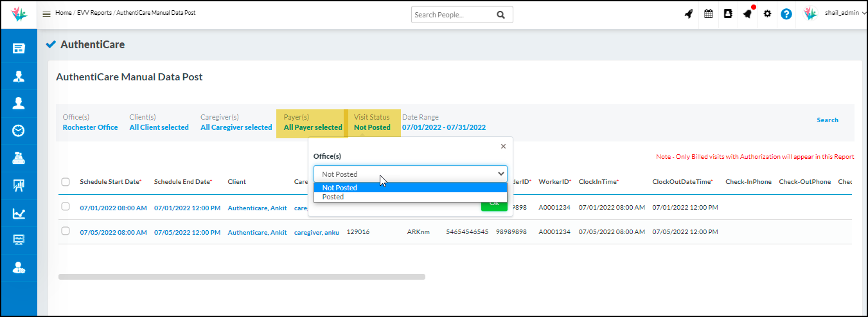Screen dimensions: 868x317
Task: Open the Rochester Office filter
Action: [x=90, y=127]
